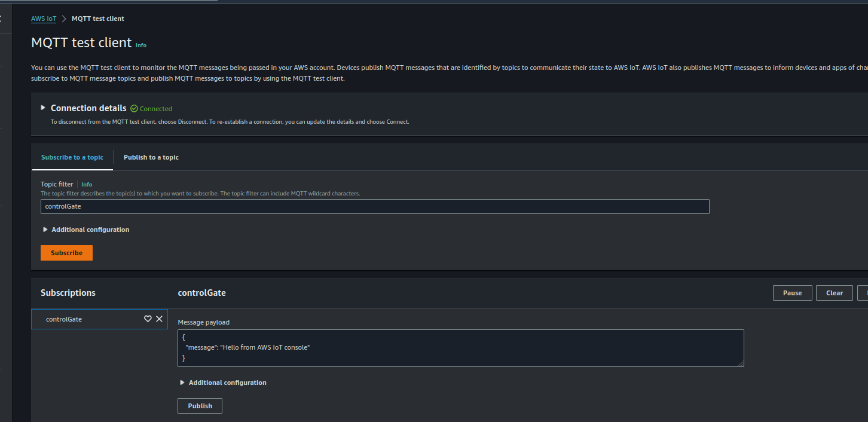Image resolution: width=868 pixels, height=422 pixels.
Task: Open the Info link next to Topic filter
Action: 87,185
